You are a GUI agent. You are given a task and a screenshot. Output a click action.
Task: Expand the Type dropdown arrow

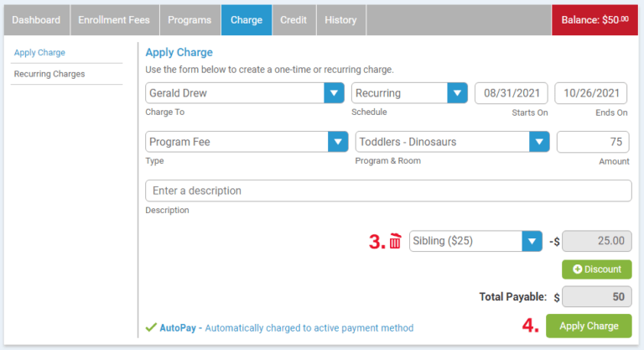click(338, 142)
